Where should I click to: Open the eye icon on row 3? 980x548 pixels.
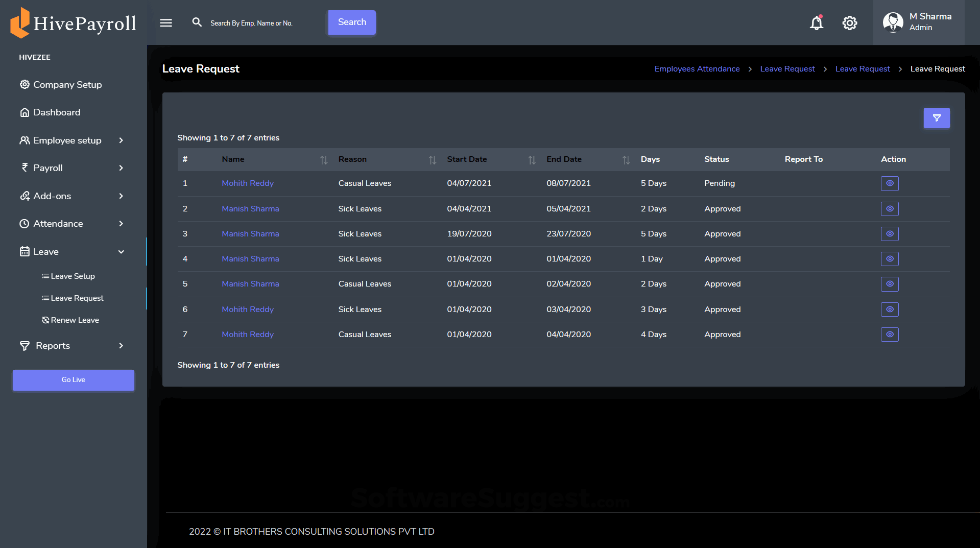(x=890, y=234)
